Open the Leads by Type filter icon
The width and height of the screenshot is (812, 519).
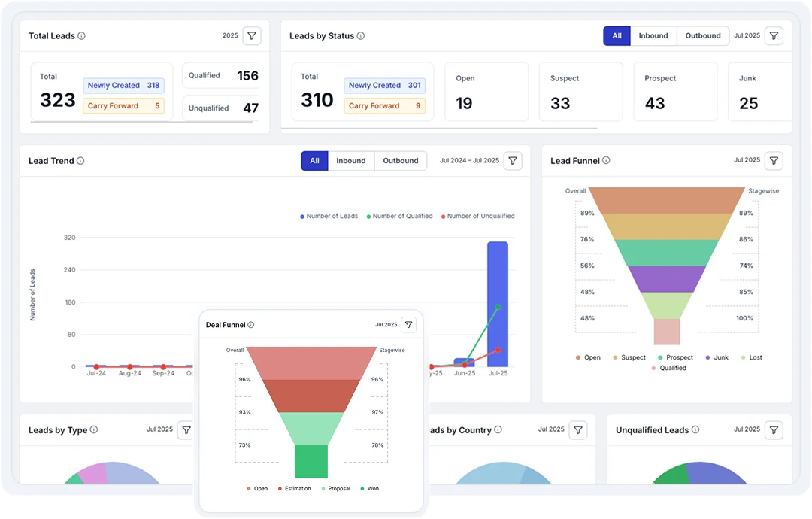point(186,430)
